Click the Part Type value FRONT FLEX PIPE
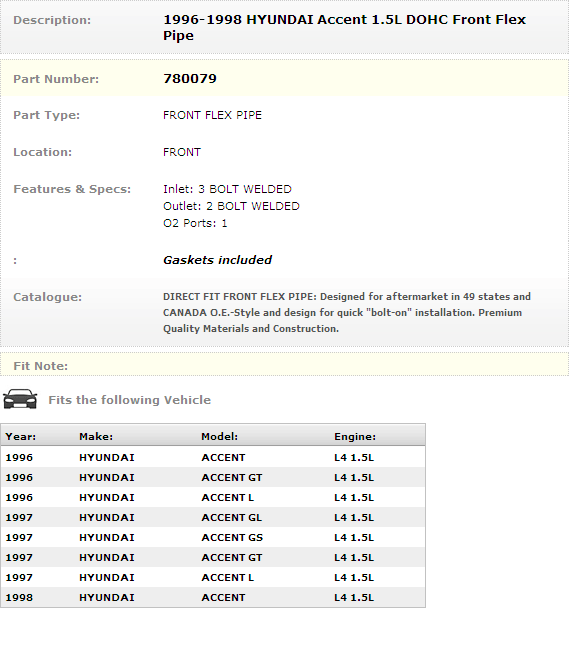 212,115
